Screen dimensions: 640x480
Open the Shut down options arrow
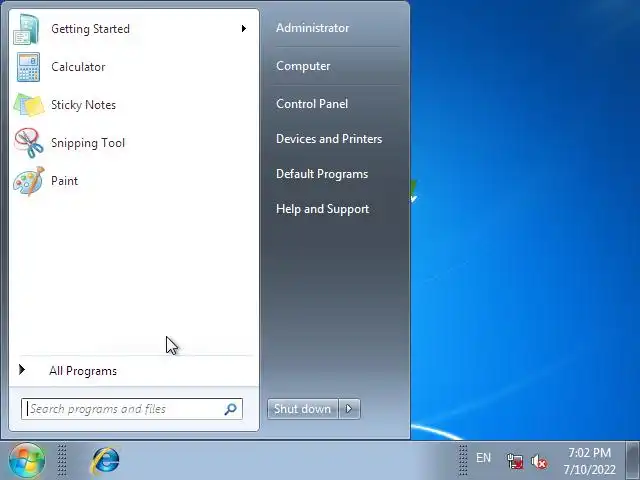(x=349, y=409)
